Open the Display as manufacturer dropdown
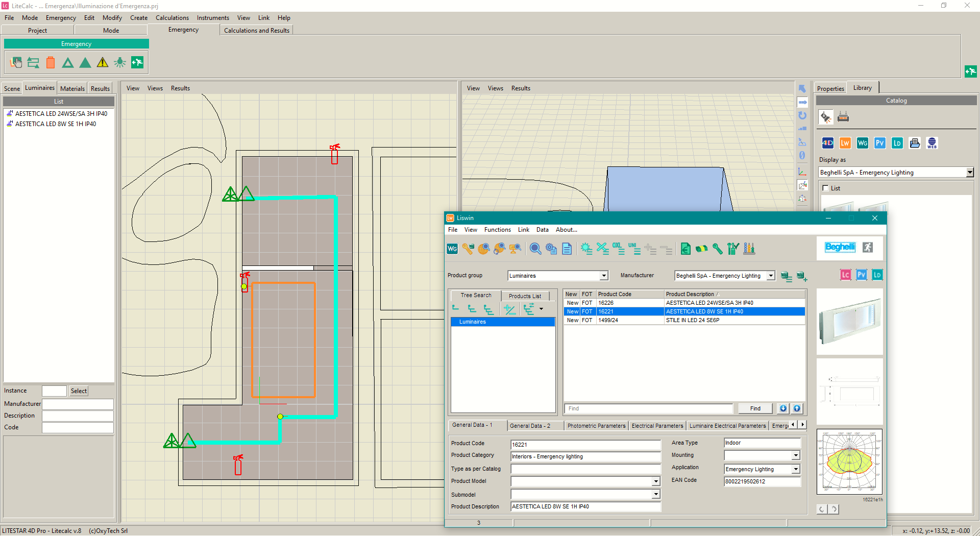Screen dimensions: 980x536 tap(970, 173)
